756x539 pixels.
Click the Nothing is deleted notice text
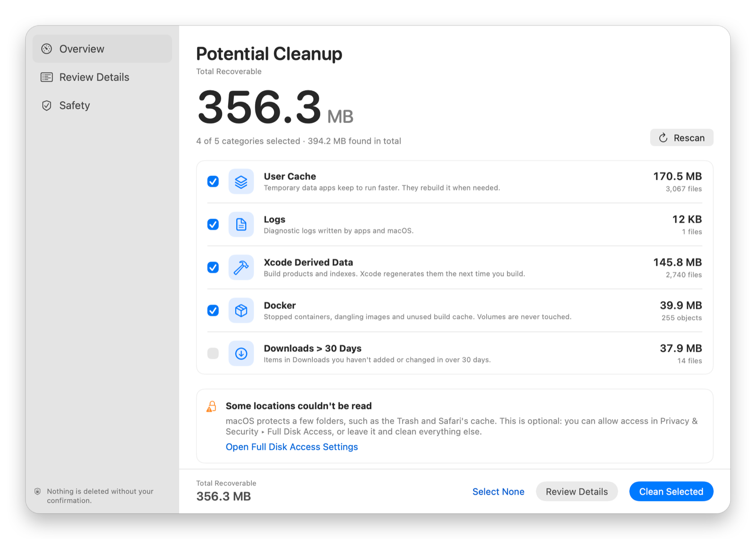tap(100, 496)
